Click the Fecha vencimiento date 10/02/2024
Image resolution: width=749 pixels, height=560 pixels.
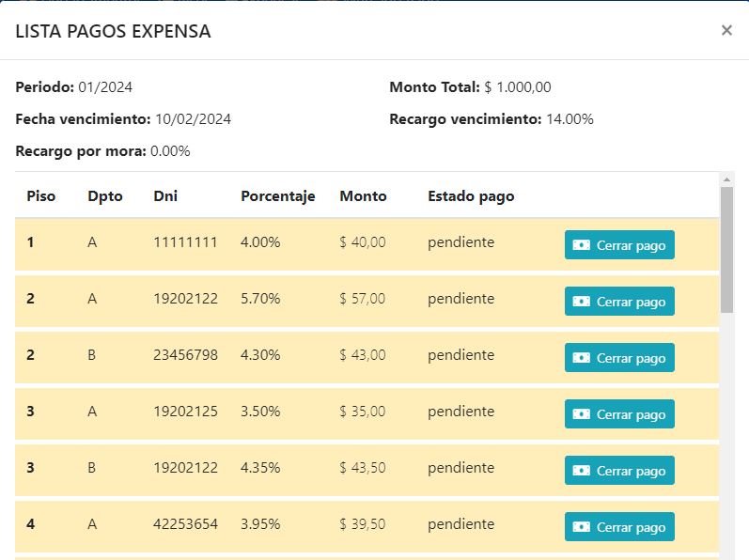(193, 119)
